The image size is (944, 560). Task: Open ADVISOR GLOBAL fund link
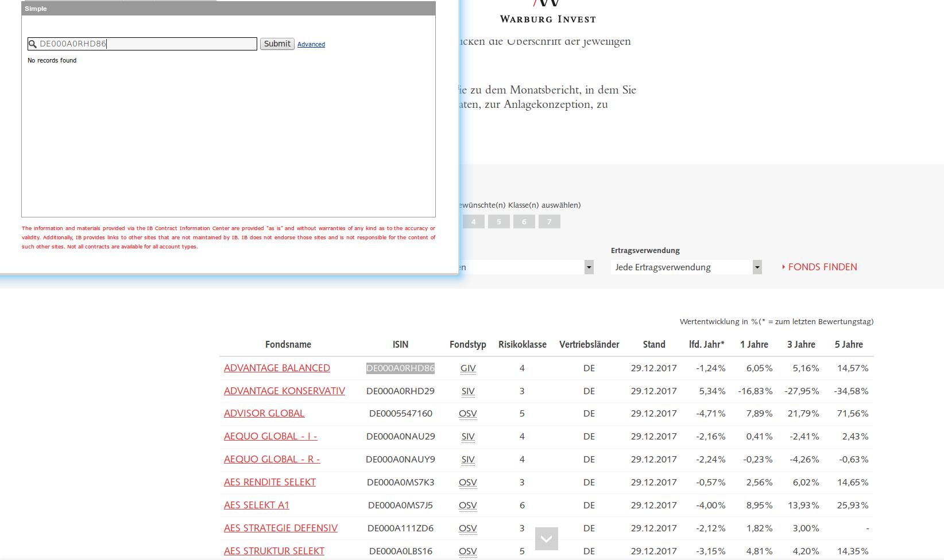[264, 413]
